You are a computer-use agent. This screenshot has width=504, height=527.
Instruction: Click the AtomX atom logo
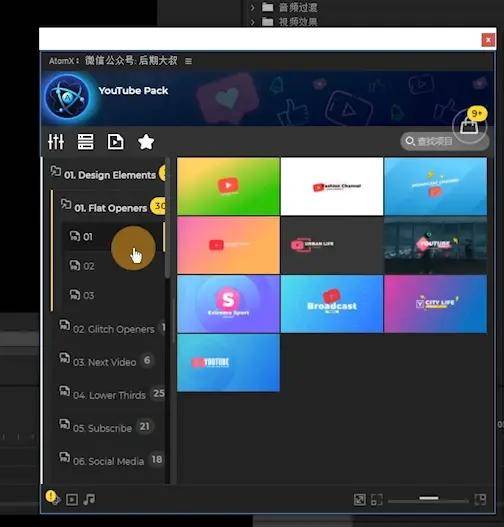point(68,97)
